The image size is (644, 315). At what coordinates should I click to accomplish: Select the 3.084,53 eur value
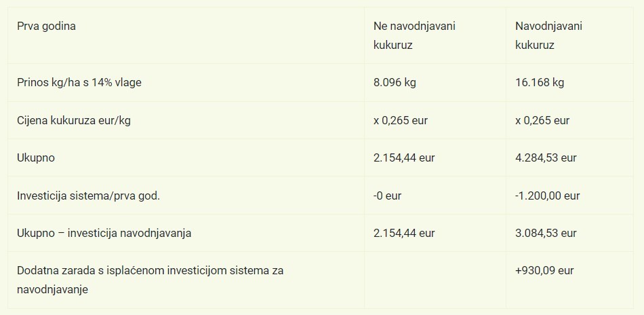546,233
